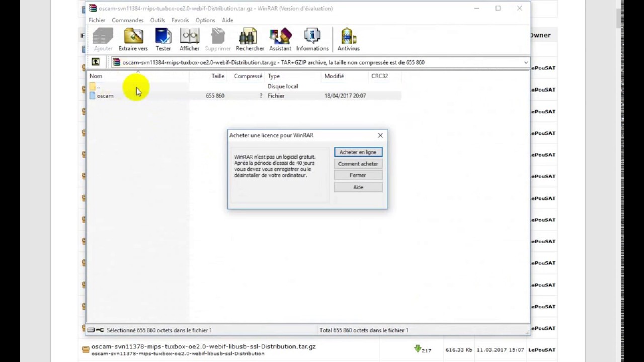Click the 18/04/2017 20:07 date cell
This screenshot has height=362, width=644.
tap(345, 96)
